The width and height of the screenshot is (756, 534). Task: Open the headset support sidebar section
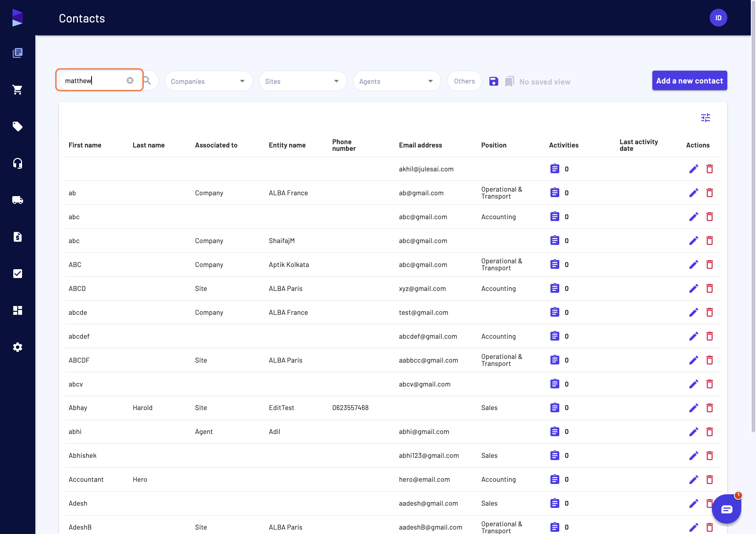(18, 163)
